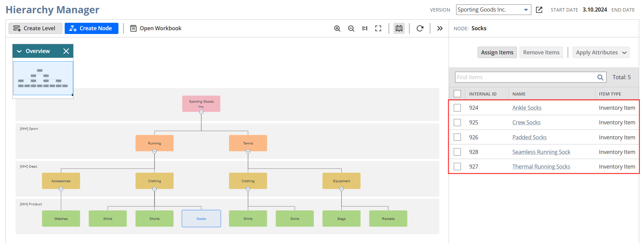Click the search magnifier in Find items
The width and height of the screenshot is (644, 243).
(x=600, y=77)
